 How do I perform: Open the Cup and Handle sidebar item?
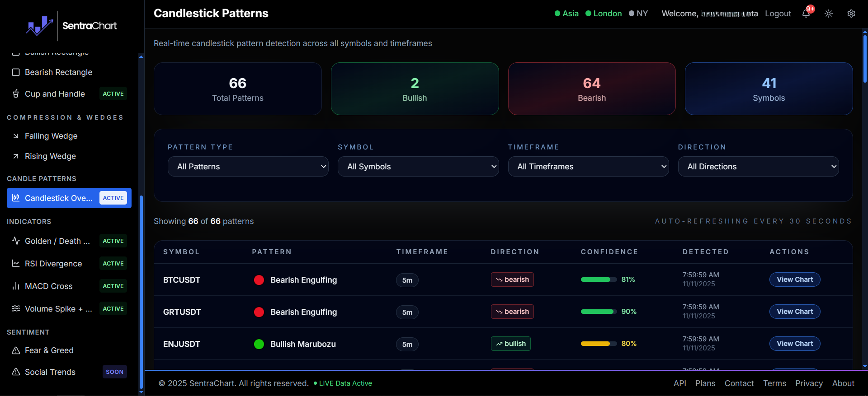69,94
